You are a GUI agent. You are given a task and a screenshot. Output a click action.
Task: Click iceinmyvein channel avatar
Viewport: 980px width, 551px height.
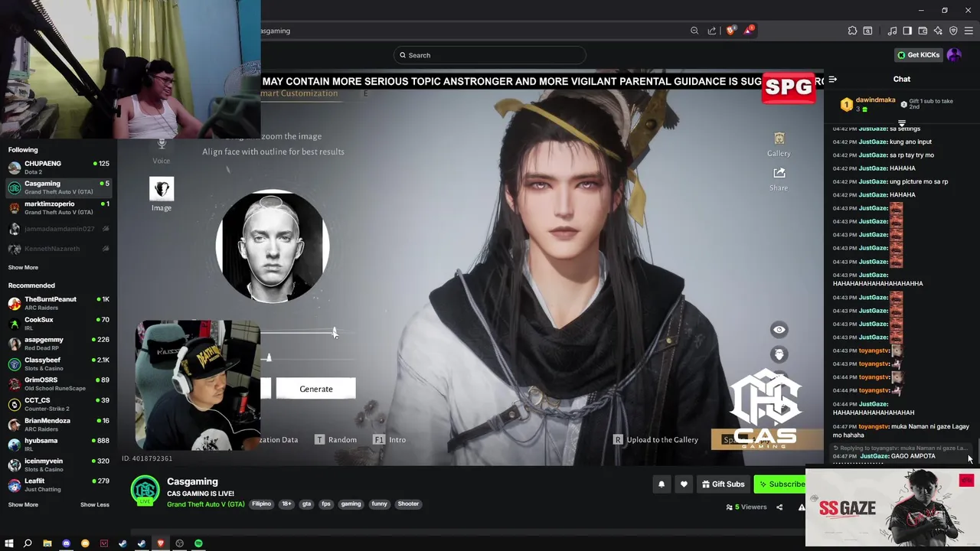pyautogui.click(x=15, y=465)
